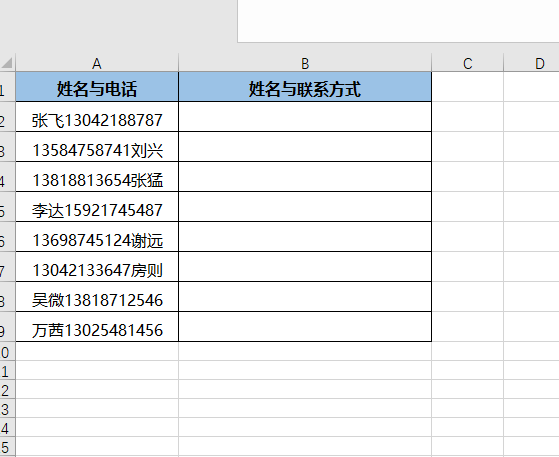Select cell 13584758741刘兴

point(97,147)
